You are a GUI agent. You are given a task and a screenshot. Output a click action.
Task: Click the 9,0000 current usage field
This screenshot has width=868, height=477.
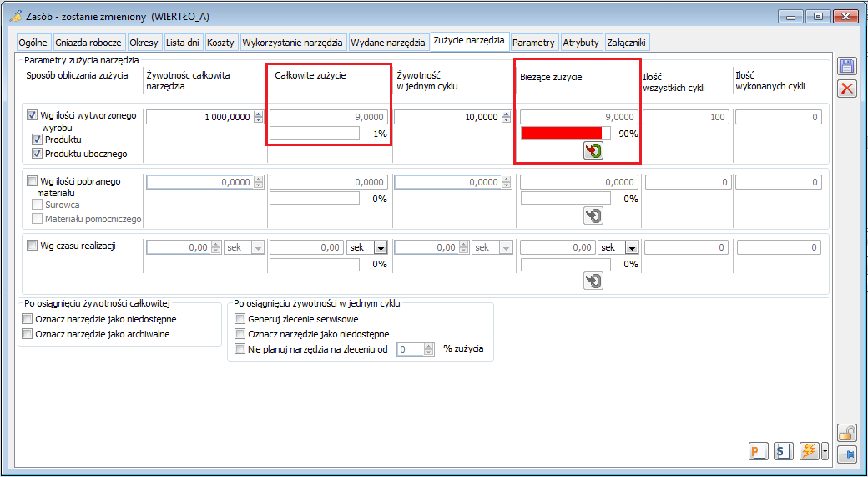(579, 117)
